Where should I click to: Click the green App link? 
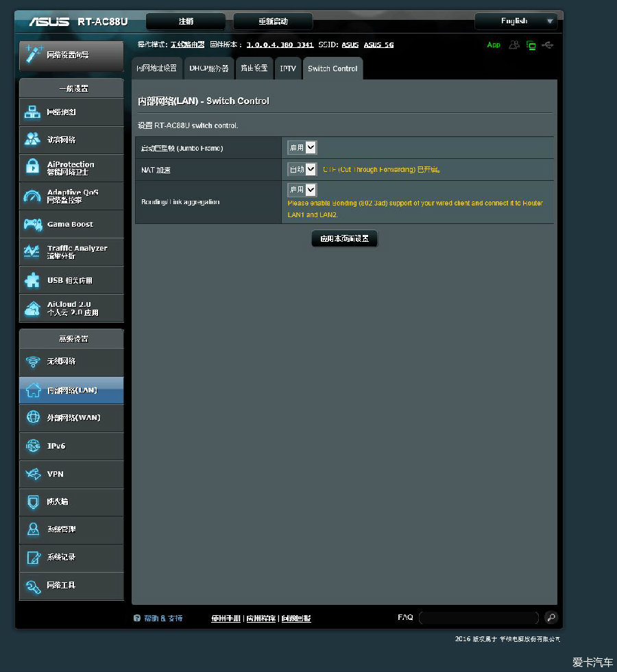pos(494,45)
